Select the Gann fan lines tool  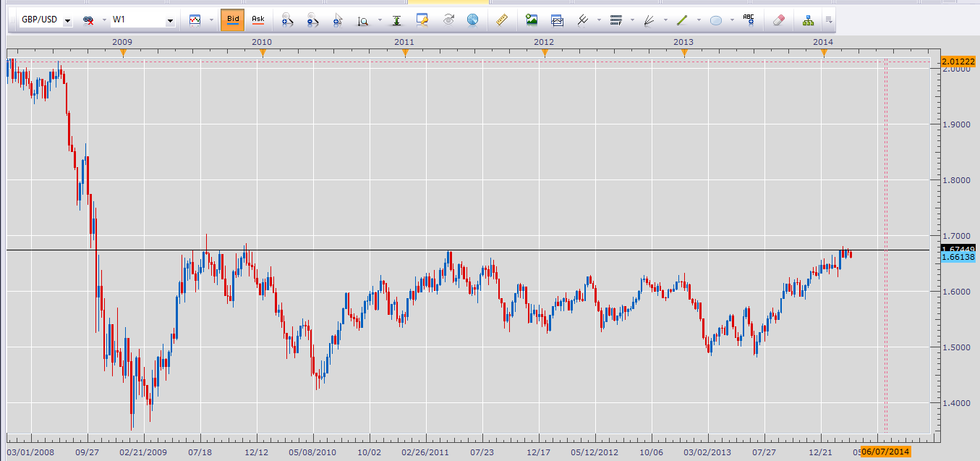coord(649,20)
